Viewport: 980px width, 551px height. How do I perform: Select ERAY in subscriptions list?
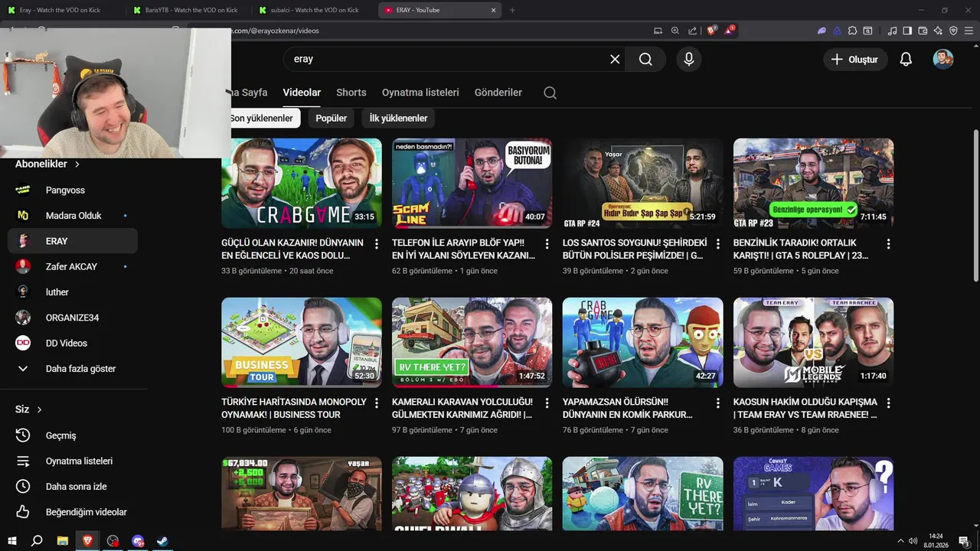pos(73,241)
